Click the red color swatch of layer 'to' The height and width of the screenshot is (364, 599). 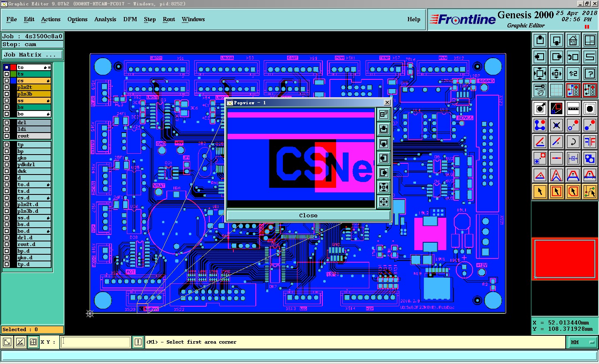13,67
